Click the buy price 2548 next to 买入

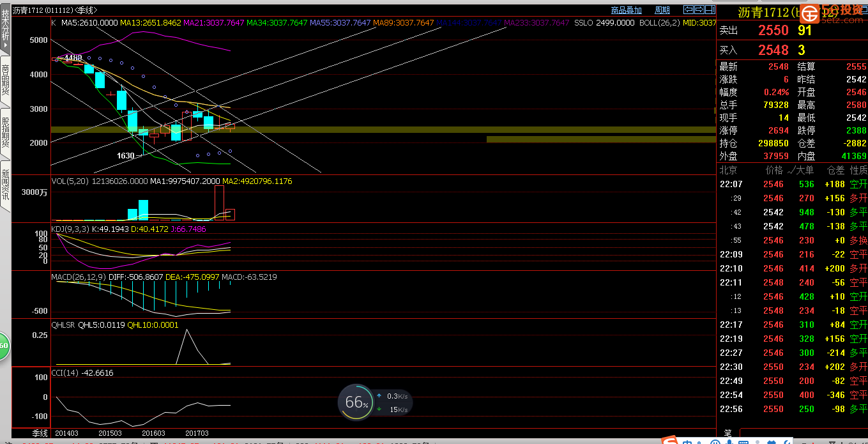click(x=773, y=50)
